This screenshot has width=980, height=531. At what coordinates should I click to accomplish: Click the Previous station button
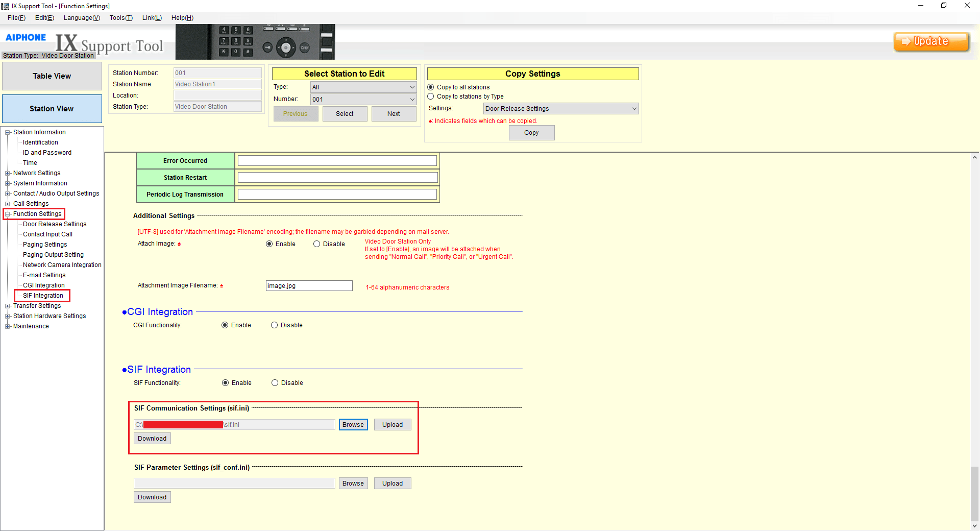click(x=296, y=114)
